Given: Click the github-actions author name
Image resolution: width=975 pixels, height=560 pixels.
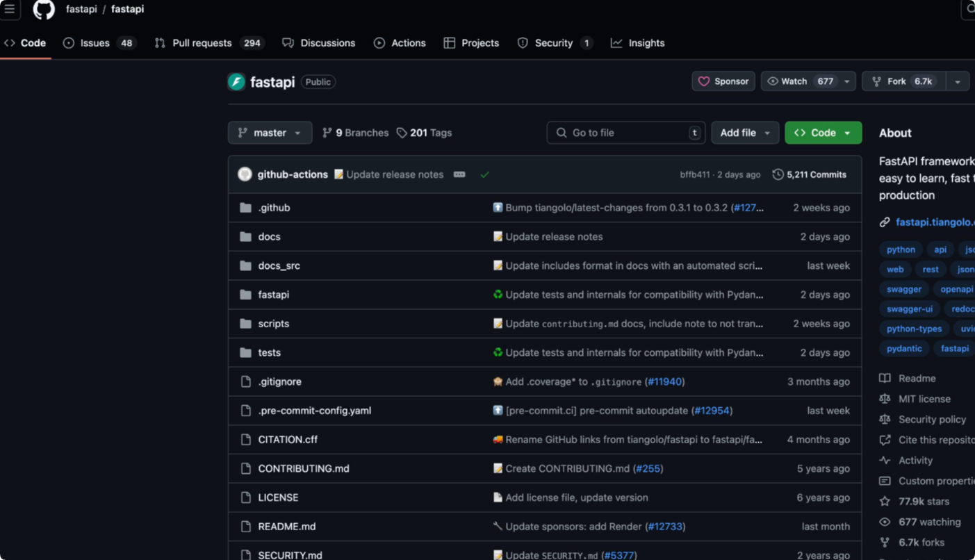Looking at the screenshot, I should click(293, 174).
